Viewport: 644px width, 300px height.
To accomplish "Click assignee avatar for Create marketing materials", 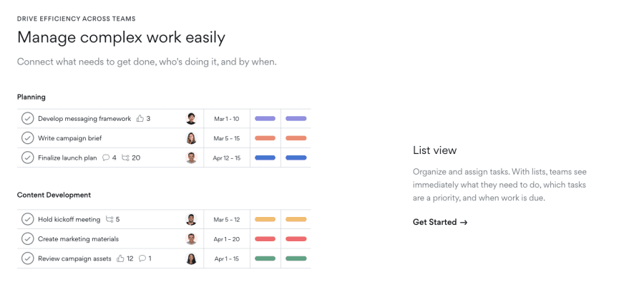I will (191, 239).
